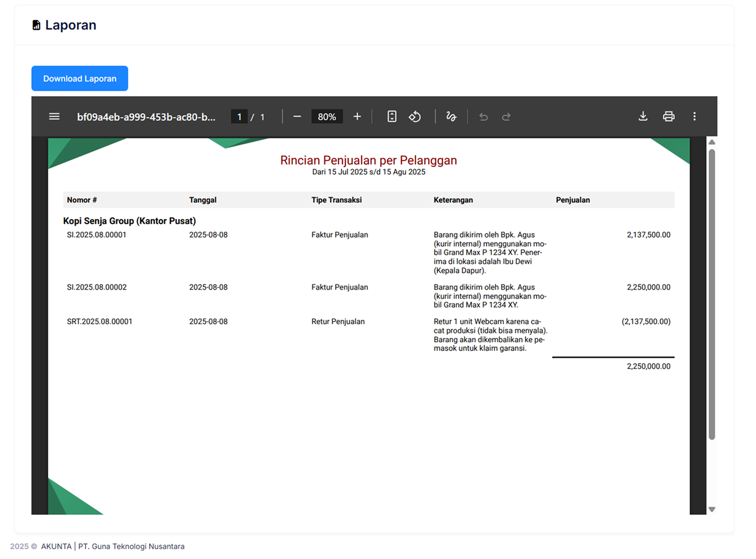
Task: Rotate the PDF counterclockwise
Action: (415, 117)
